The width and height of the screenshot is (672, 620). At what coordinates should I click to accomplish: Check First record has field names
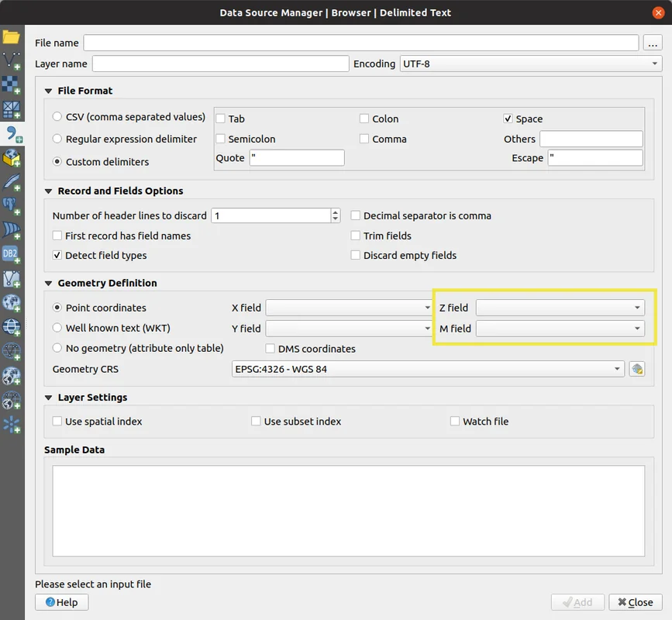(x=57, y=236)
